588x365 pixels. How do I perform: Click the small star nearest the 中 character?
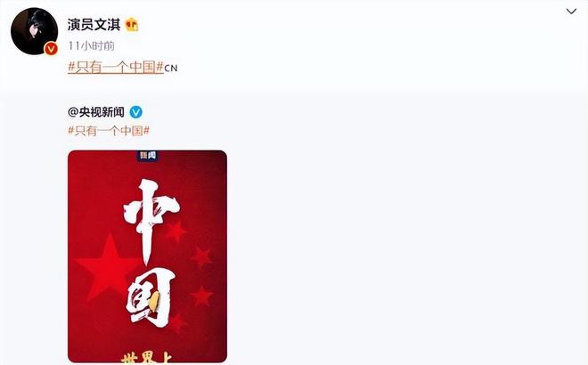(176, 231)
